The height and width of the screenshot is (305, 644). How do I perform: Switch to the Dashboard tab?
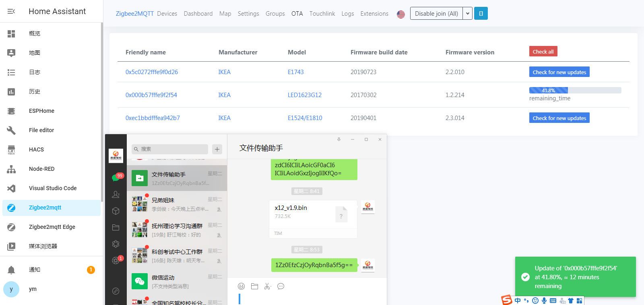tap(198, 14)
